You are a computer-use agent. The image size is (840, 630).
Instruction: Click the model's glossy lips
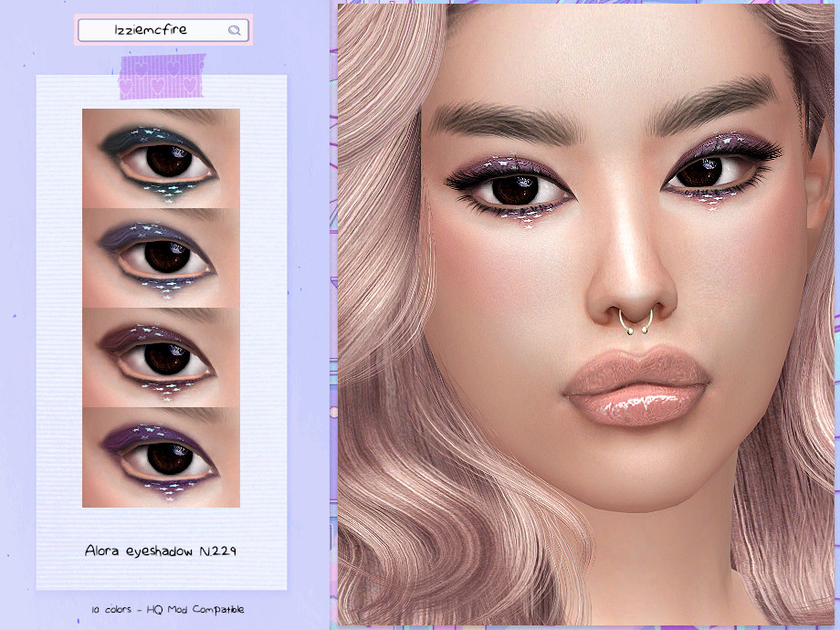click(x=636, y=388)
